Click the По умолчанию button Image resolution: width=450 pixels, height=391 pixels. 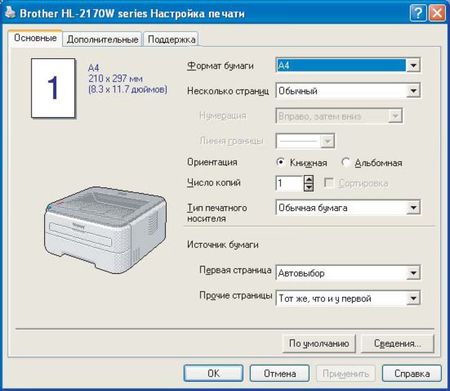[x=319, y=343]
